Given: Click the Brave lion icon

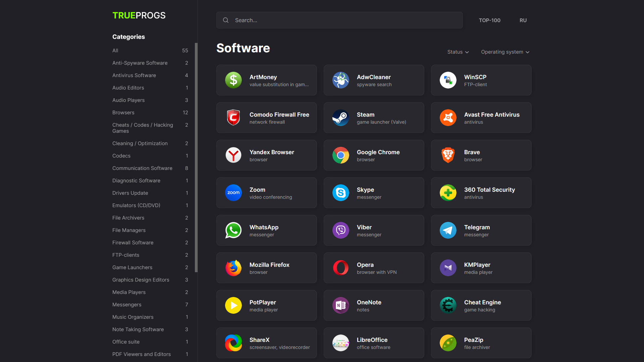Looking at the screenshot, I should click(448, 155).
